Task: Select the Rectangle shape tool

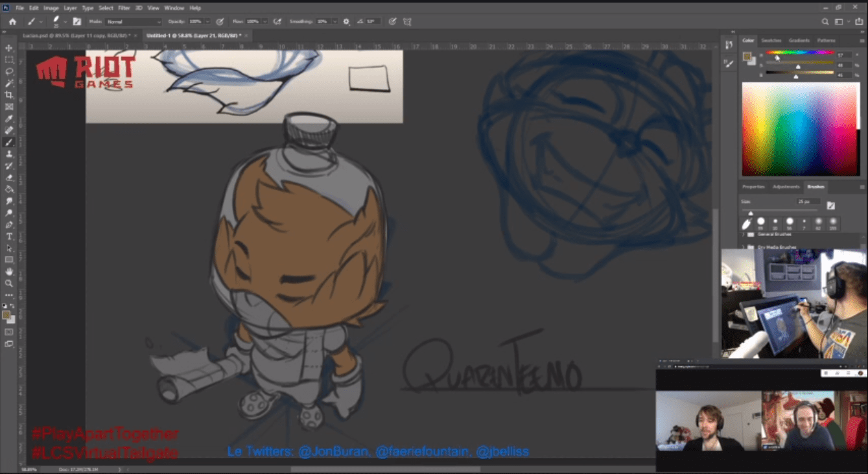Action: [x=9, y=259]
